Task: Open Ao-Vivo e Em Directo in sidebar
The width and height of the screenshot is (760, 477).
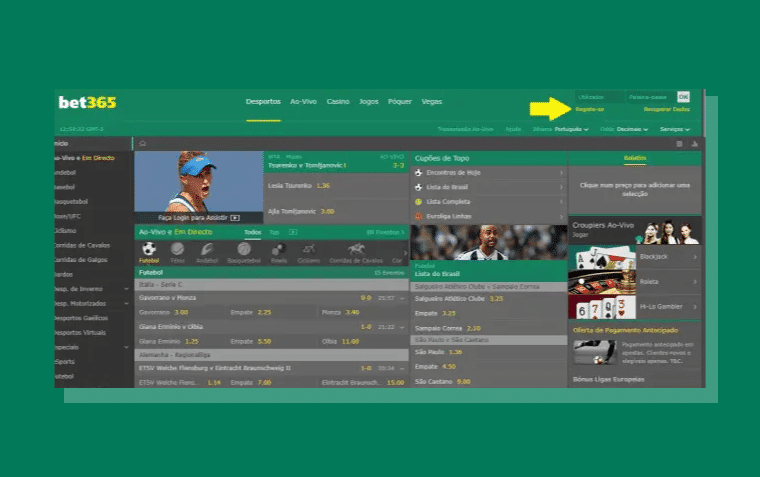Action: pyautogui.click(x=93, y=158)
